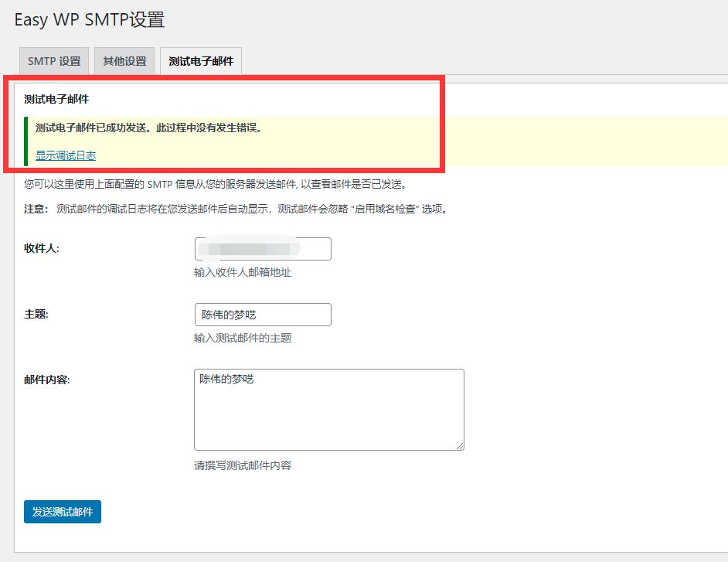Select the 测试电子邮件 tab
The width and height of the screenshot is (728, 562).
point(199,60)
